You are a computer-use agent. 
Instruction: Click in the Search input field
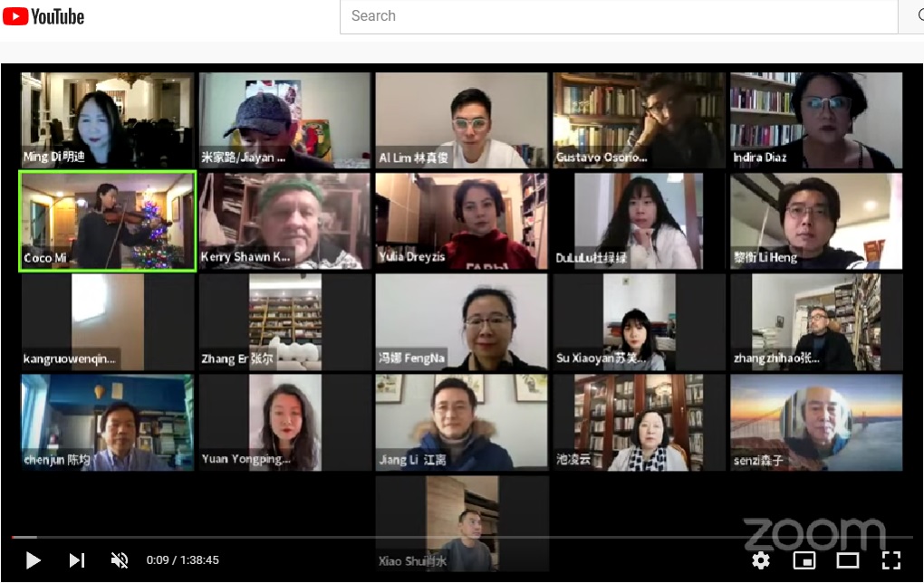click(616, 16)
